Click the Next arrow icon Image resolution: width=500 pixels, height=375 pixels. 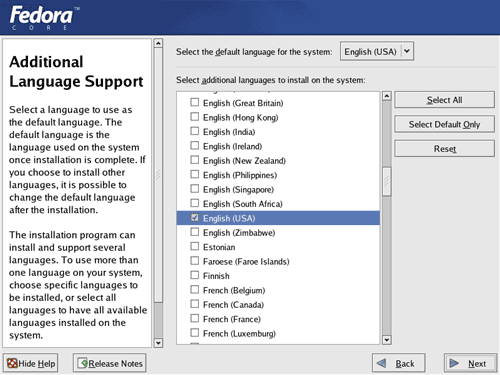(x=454, y=363)
